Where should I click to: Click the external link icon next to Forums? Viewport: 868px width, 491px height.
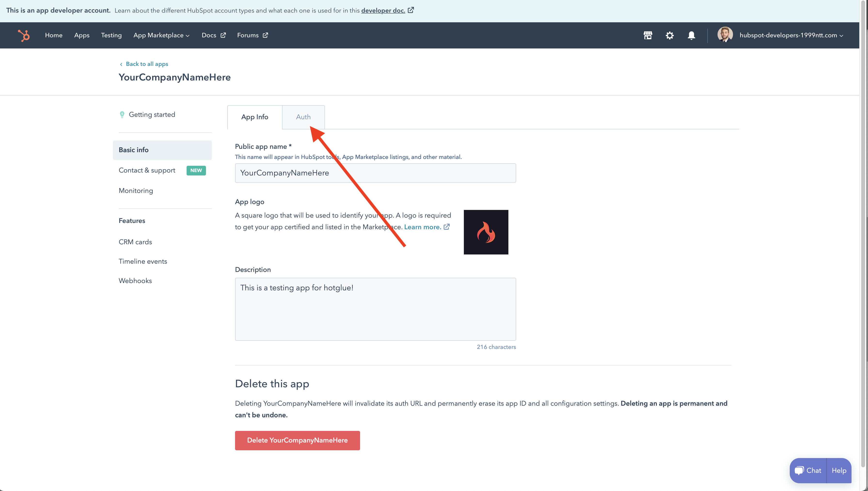tap(265, 35)
